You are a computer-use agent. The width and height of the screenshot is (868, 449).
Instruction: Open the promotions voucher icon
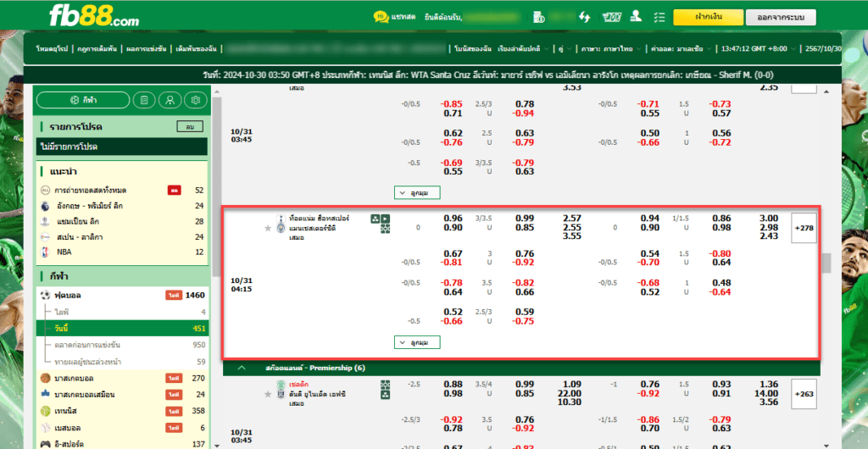610,17
